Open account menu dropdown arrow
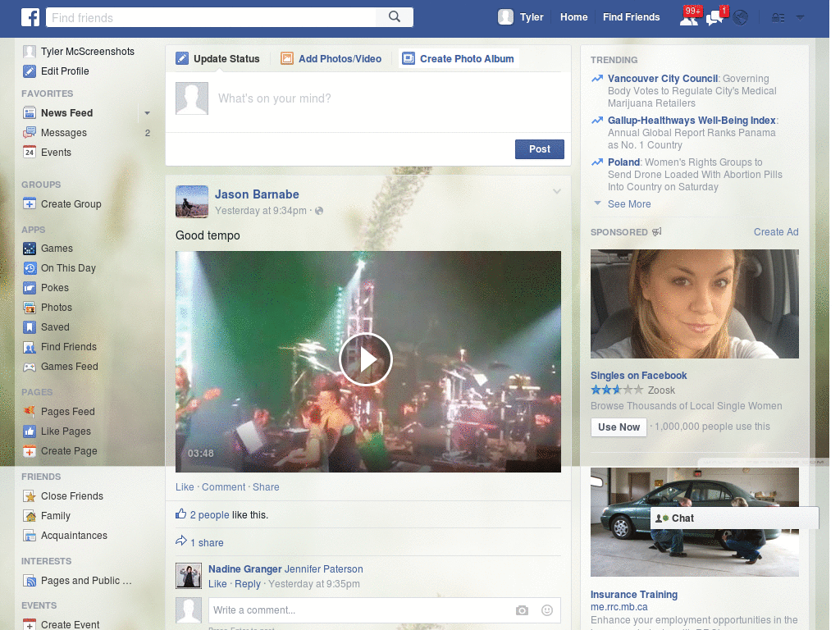The width and height of the screenshot is (840, 630). click(x=800, y=18)
